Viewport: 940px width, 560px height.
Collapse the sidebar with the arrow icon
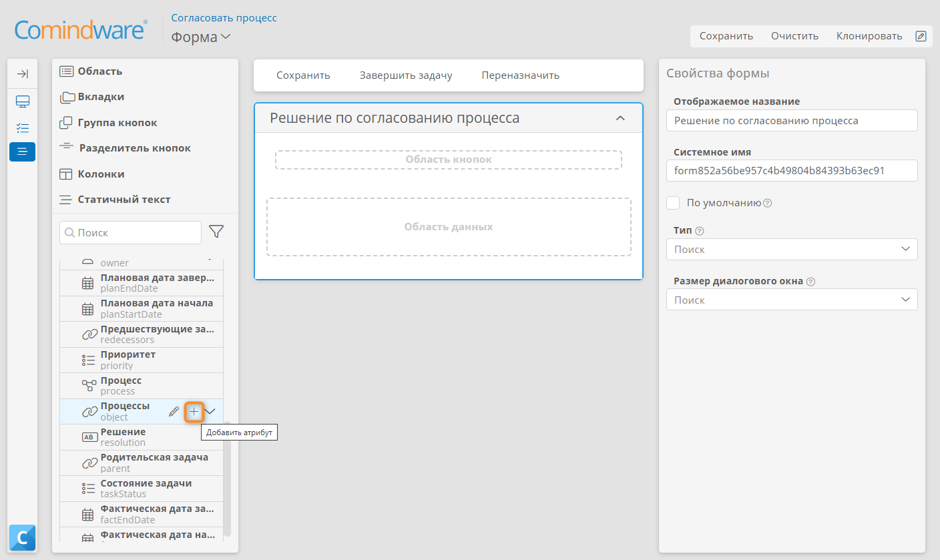coord(22,74)
